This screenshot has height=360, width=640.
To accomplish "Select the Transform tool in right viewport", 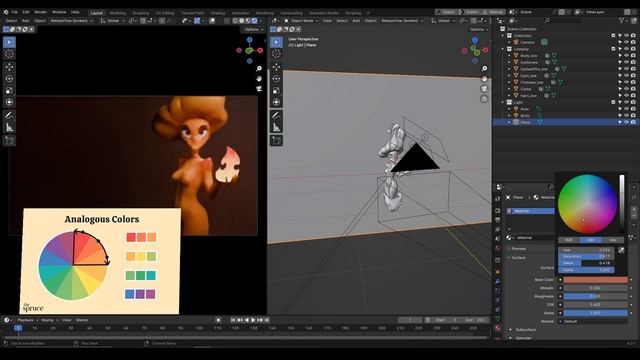I will click(276, 102).
